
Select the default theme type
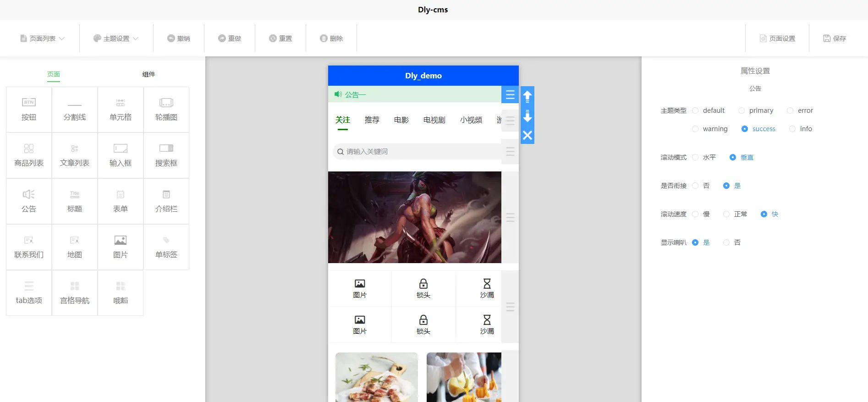709,110
